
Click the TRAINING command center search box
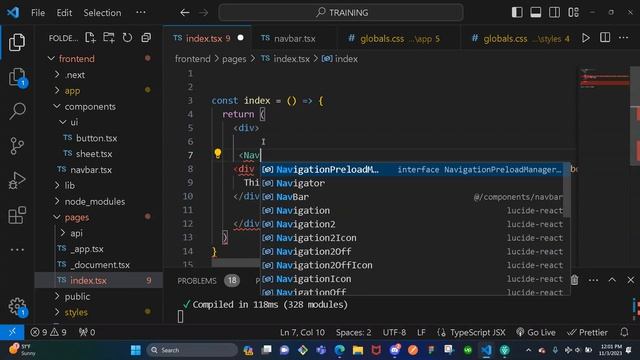click(x=341, y=13)
